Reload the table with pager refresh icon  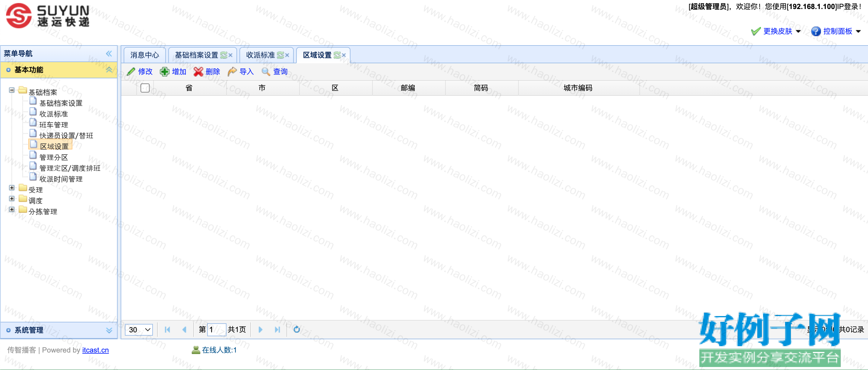pyautogui.click(x=296, y=330)
